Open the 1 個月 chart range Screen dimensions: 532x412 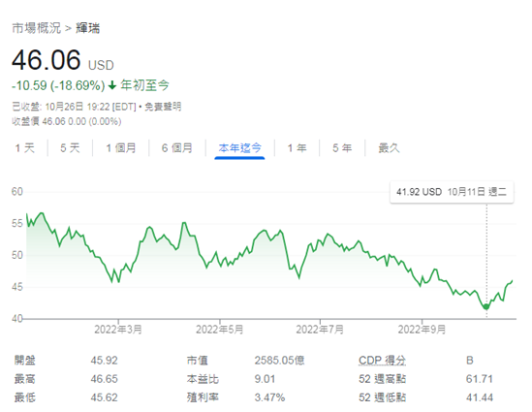[121, 148]
